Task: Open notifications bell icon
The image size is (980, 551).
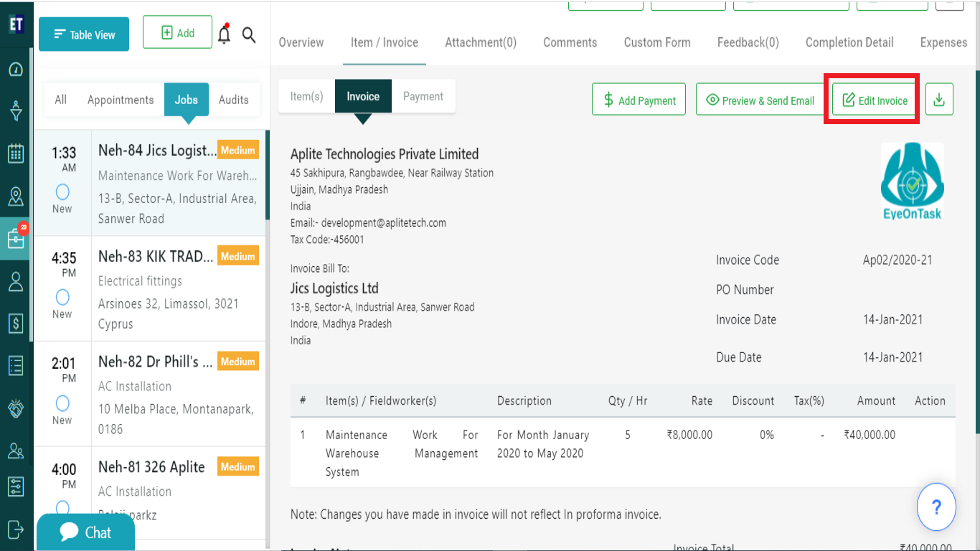Action: click(225, 33)
